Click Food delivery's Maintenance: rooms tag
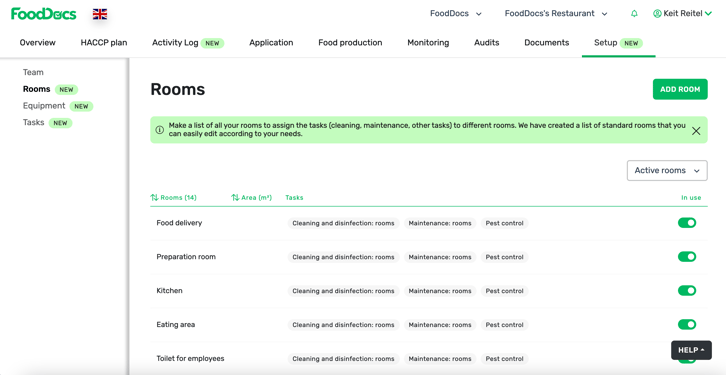Image resolution: width=726 pixels, height=375 pixels. click(440, 223)
